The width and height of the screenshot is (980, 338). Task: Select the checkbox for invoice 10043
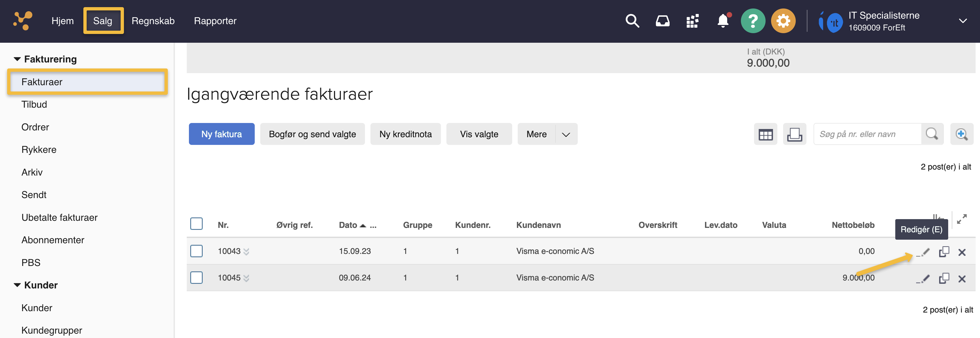[197, 251]
